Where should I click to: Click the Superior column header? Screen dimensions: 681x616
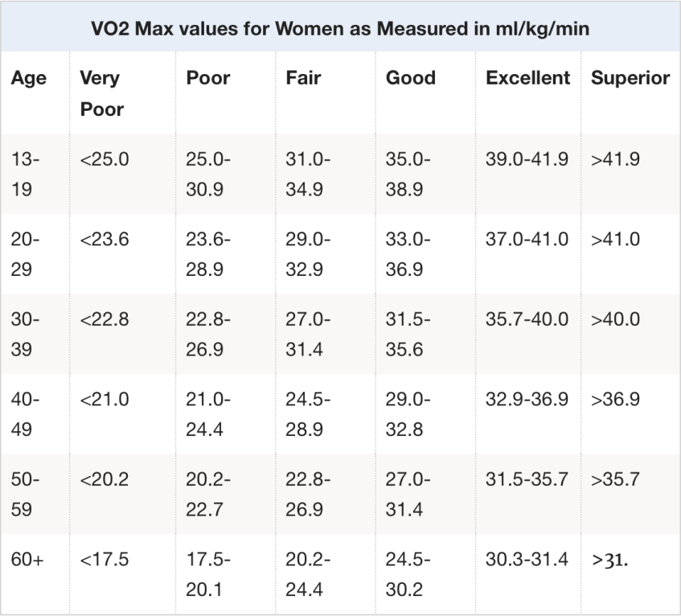click(630, 78)
